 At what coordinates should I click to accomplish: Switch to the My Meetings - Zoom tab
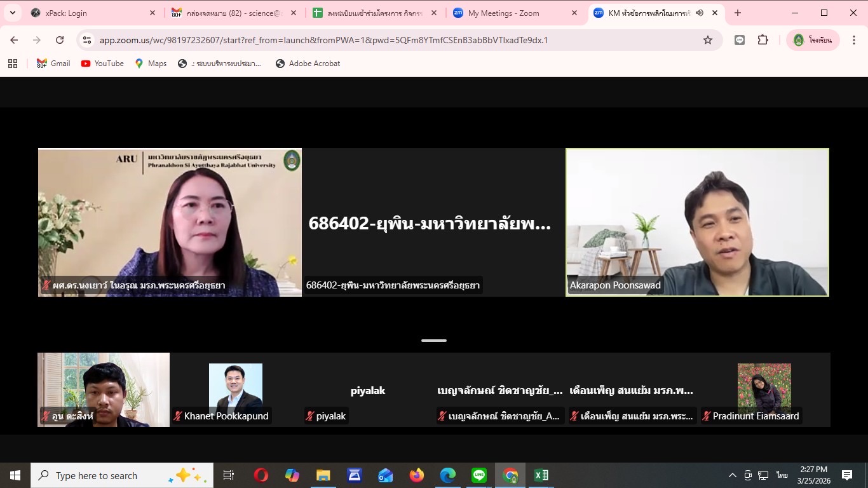click(503, 13)
